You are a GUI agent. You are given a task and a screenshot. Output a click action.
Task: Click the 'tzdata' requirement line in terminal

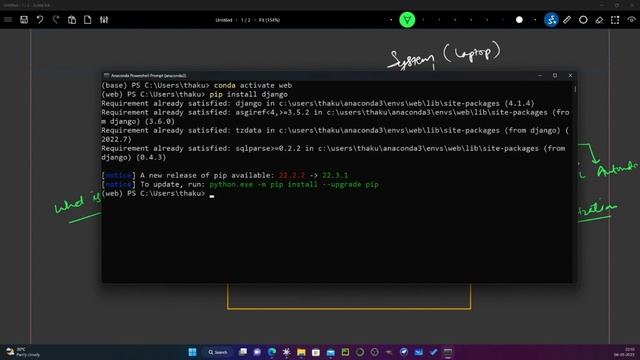335,135
